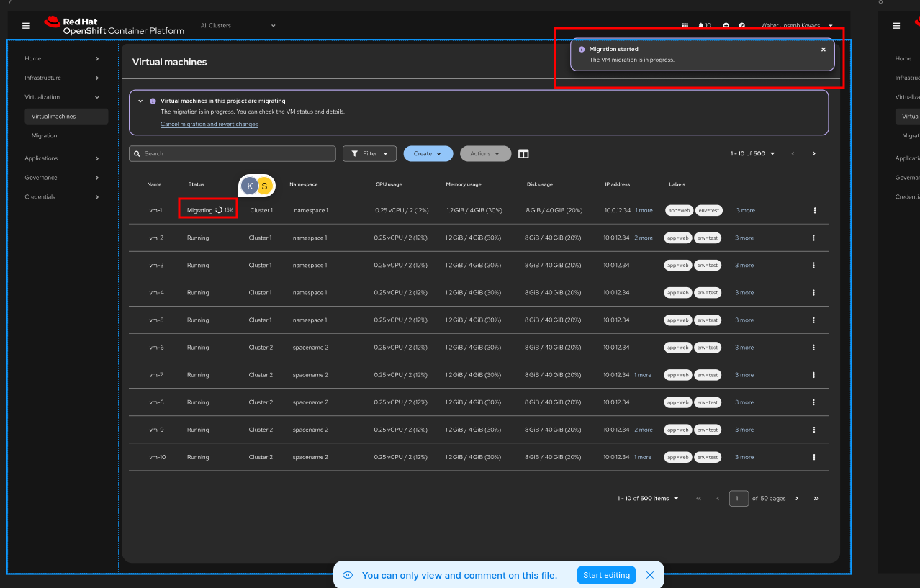Click the help question mark icon
This screenshot has width=920, height=588.
pos(741,26)
